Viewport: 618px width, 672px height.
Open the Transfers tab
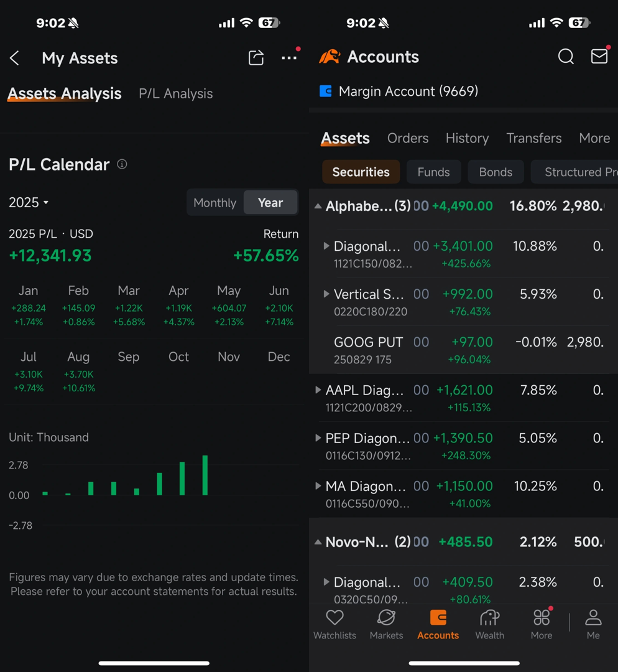533,138
